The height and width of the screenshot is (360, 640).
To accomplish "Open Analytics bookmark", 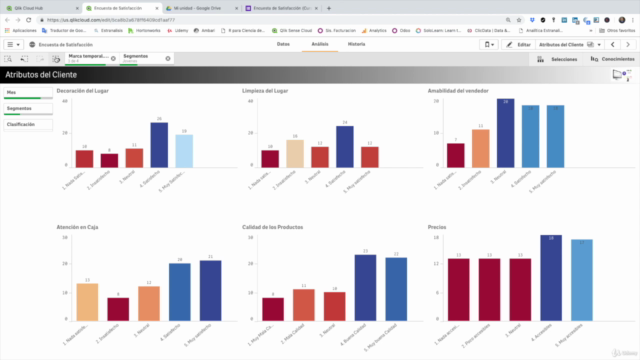I will [374, 31].
